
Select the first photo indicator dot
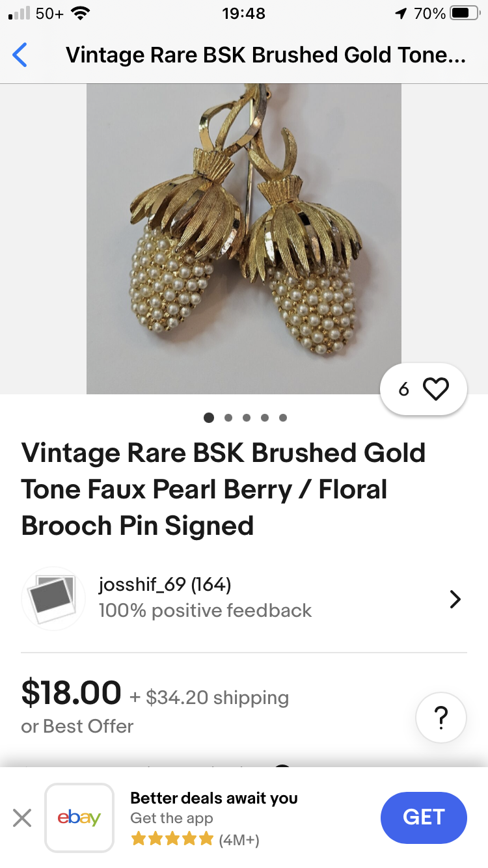pyautogui.click(x=209, y=418)
